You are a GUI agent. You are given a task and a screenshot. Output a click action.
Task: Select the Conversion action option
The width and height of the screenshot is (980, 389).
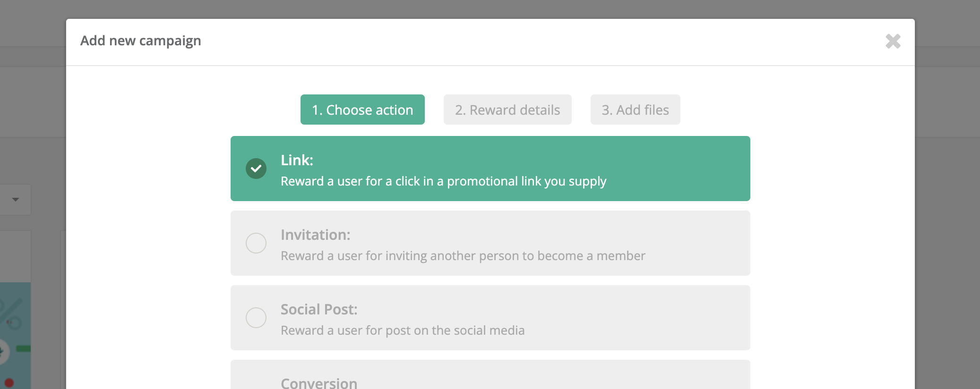click(x=319, y=382)
